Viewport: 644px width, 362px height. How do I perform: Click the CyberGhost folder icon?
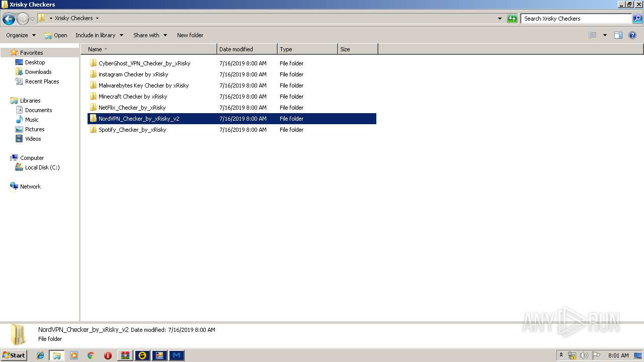(93, 63)
